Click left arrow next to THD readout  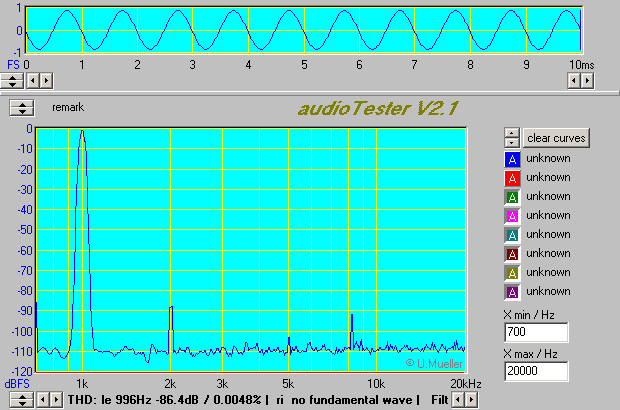pyautogui.click(x=43, y=400)
